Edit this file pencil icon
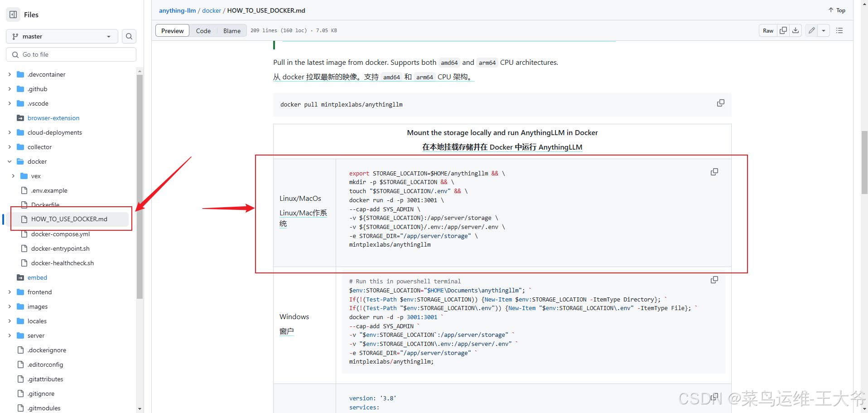868x413 pixels. click(x=811, y=30)
